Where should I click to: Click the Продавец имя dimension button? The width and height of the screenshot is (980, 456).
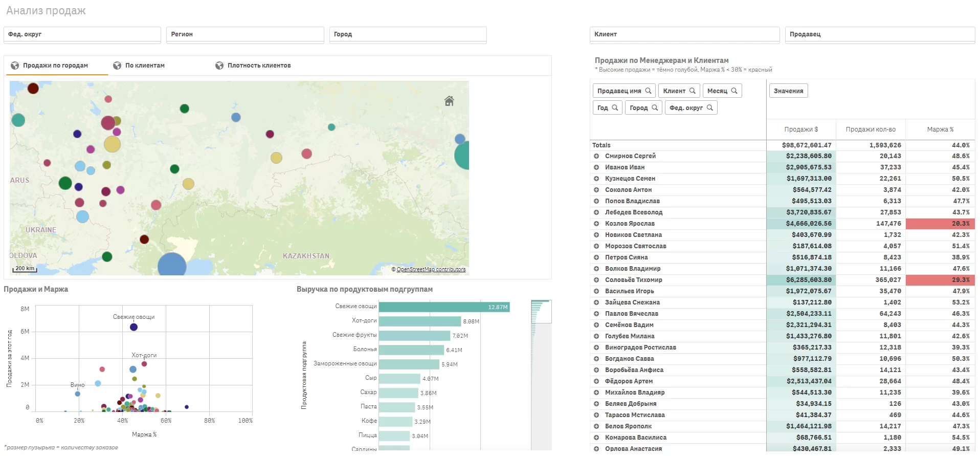pyautogui.click(x=624, y=91)
